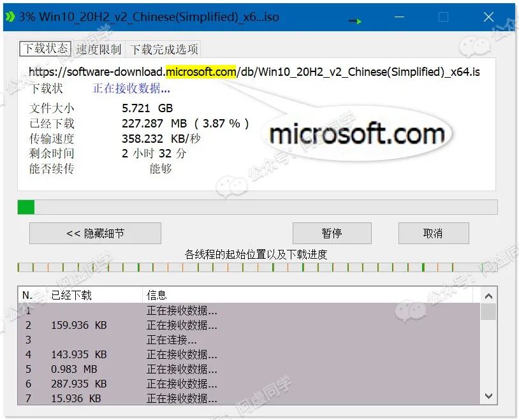
Task: Click the thread list scrollbar thumb
Action: [488, 312]
